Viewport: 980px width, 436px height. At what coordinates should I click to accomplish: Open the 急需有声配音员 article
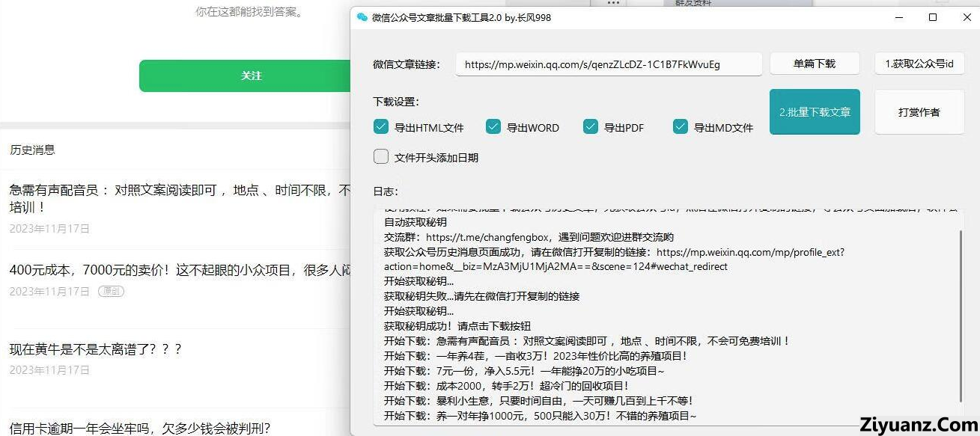(180, 191)
